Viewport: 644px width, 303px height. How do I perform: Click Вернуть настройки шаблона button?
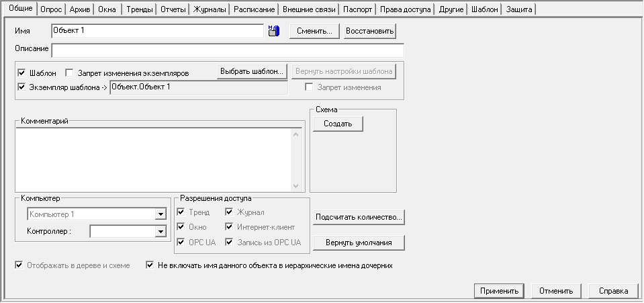(x=344, y=71)
